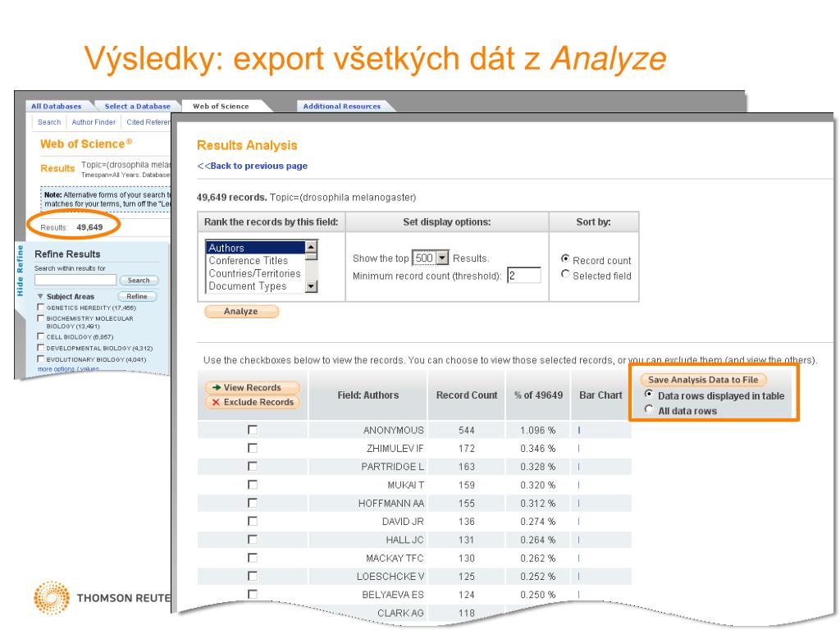Check the DAVID JR author checkbox
The image size is (840, 630).
(x=253, y=521)
